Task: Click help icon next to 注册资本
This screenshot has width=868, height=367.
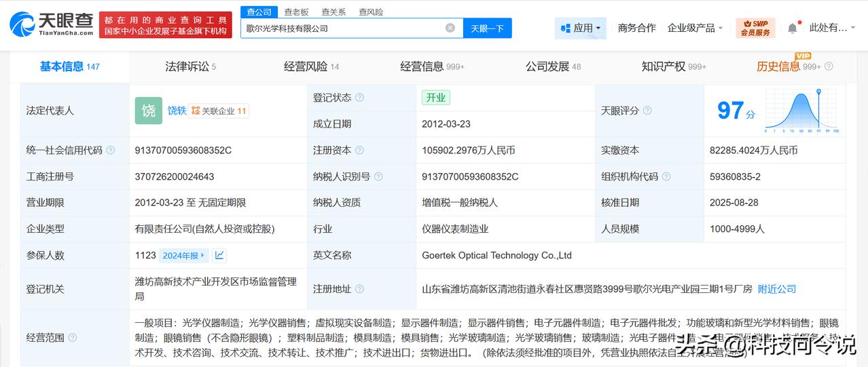Action: [359, 151]
